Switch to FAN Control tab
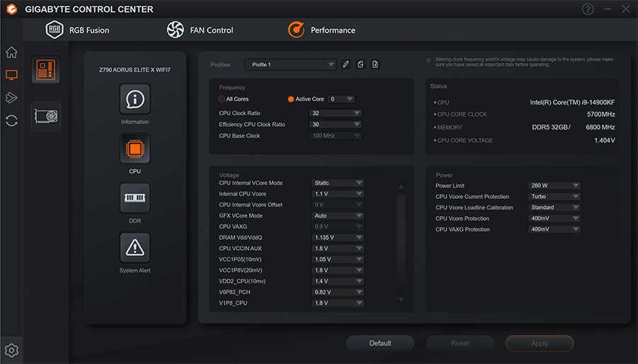Viewport: 638px width, 364px height. pos(200,30)
